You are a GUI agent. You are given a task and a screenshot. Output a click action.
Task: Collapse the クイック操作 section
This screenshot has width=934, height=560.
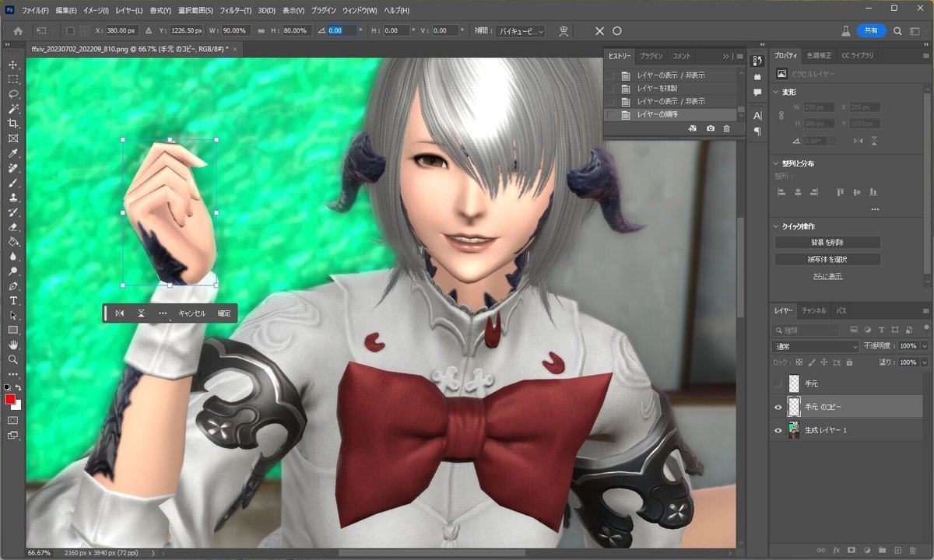[776, 226]
